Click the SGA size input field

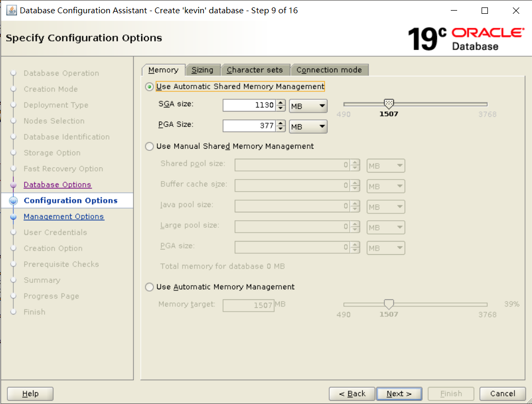[250, 105]
